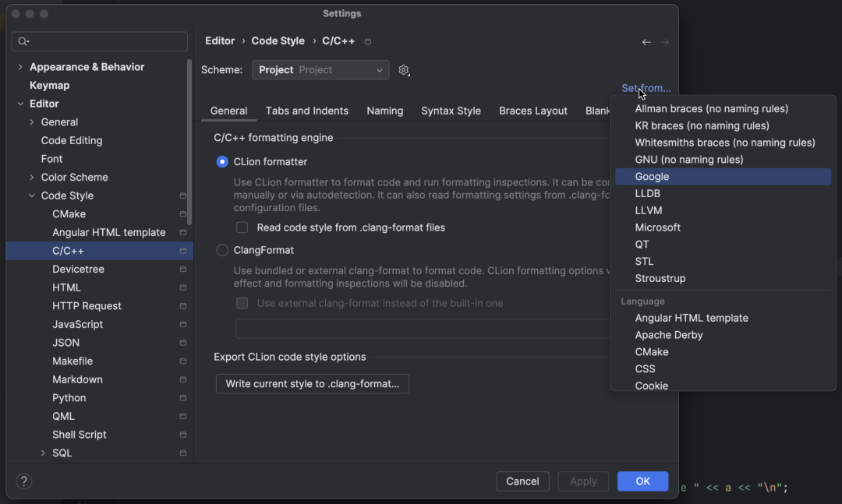Click the project marker icon on CMake row
Image resolution: width=842 pixels, height=504 pixels.
182,214
